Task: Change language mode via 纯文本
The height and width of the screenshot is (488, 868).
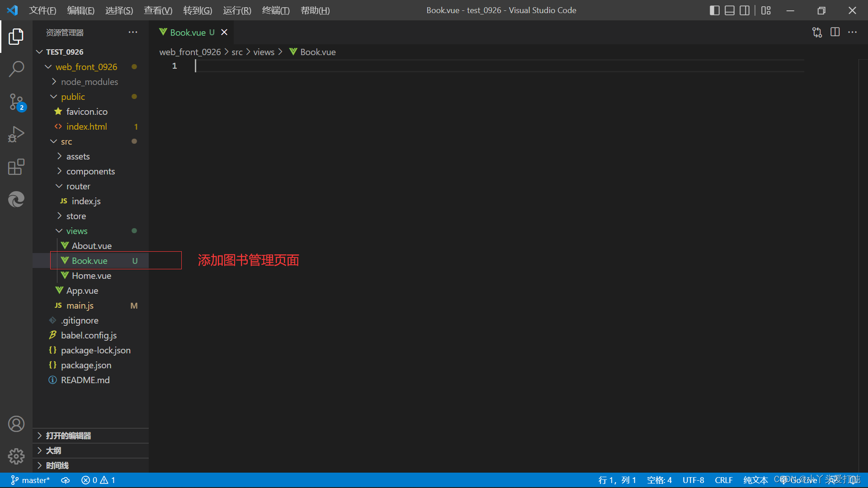Action: click(x=755, y=480)
